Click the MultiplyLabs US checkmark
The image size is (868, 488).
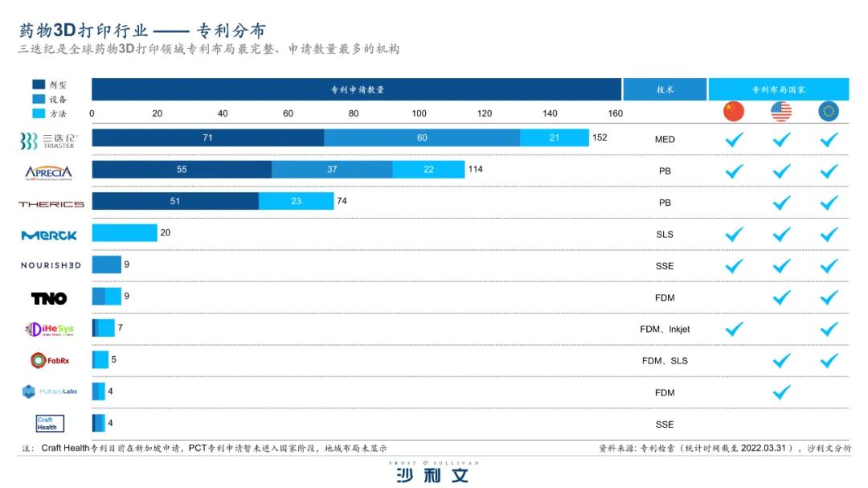pyautogui.click(x=782, y=392)
